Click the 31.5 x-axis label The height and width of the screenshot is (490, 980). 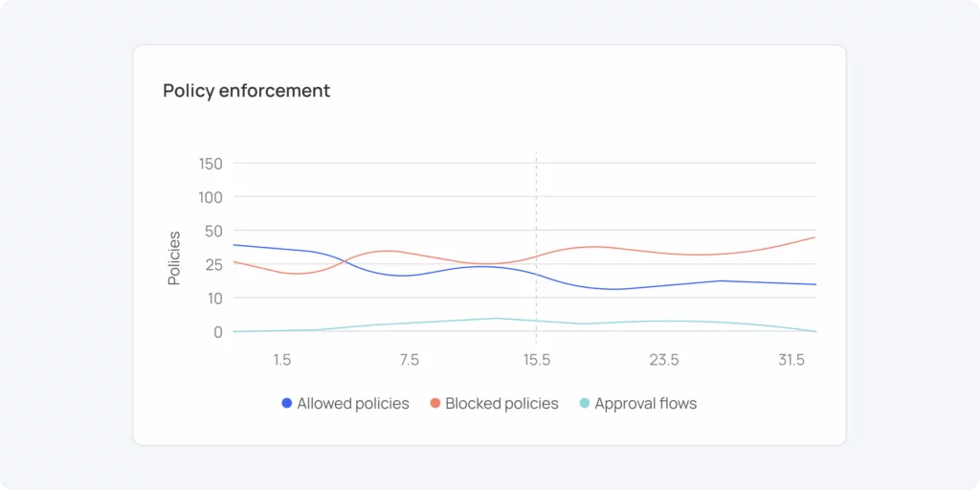[x=791, y=361]
